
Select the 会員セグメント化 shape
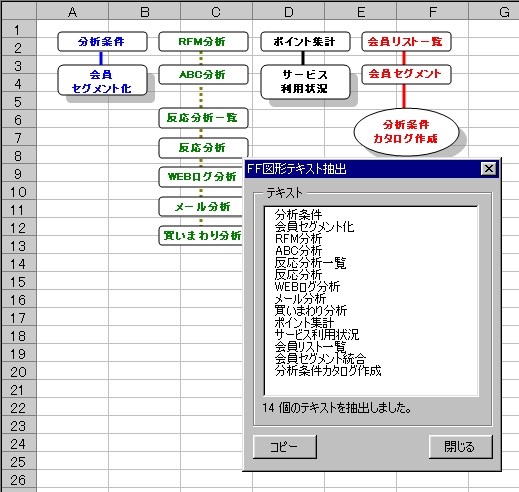click(x=102, y=81)
